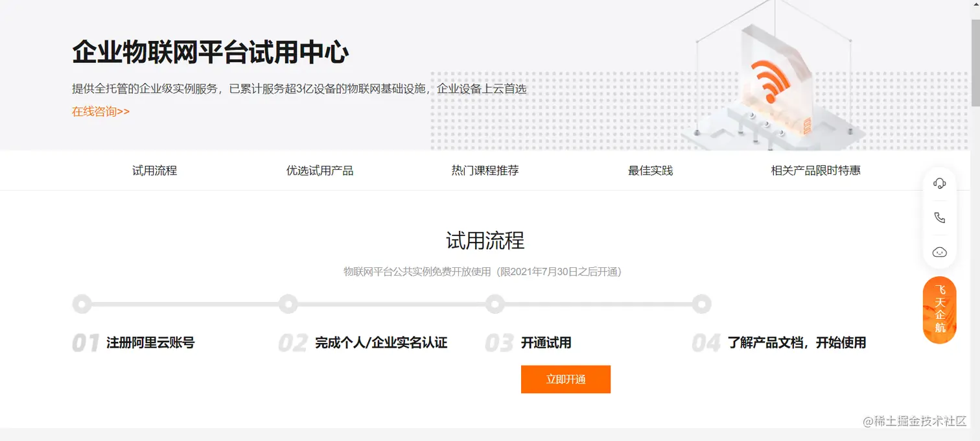Open the 热门课程推荐 tab
Image resolution: width=980 pixels, height=441 pixels.
485,171
